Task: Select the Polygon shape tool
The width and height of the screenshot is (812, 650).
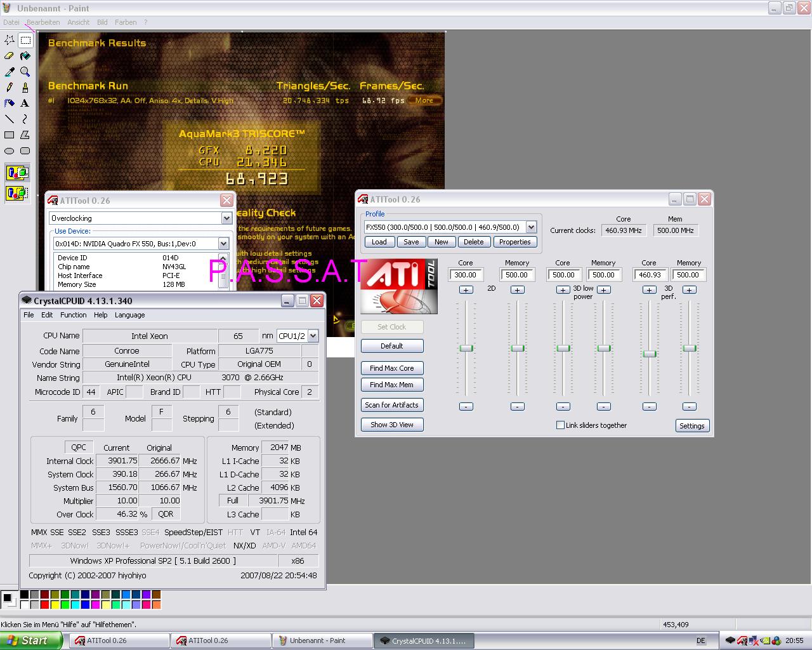Action: click(x=25, y=135)
